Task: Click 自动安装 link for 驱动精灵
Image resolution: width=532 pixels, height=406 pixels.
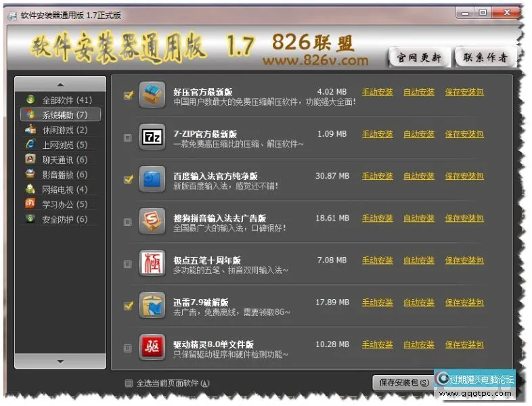Action: (x=419, y=344)
